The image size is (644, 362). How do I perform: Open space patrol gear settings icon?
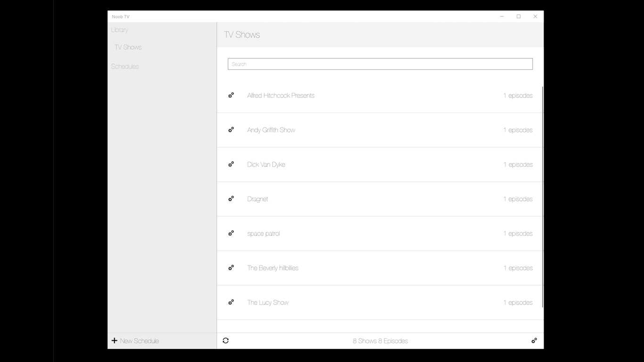pyautogui.click(x=231, y=233)
